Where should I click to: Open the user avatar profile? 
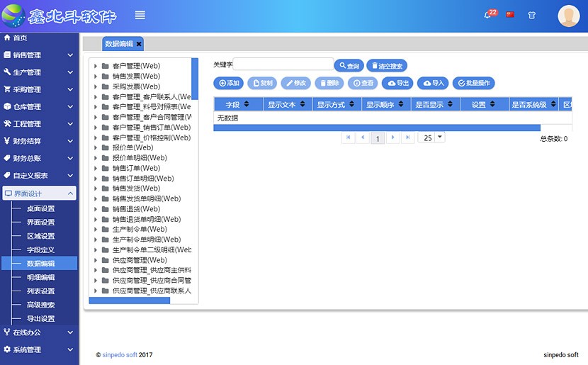pyautogui.click(x=568, y=16)
